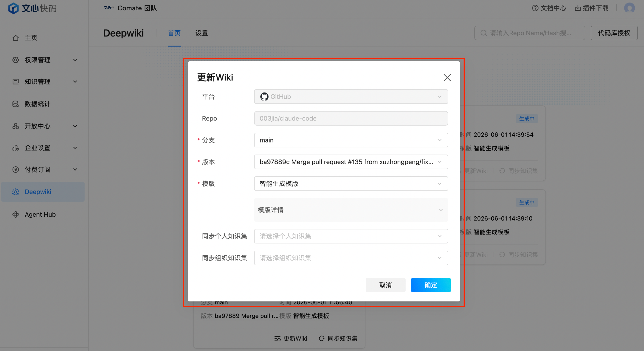Expand the 企业设置 sidebar menu
This screenshot has width=644, height=351.
click(75, 148)
